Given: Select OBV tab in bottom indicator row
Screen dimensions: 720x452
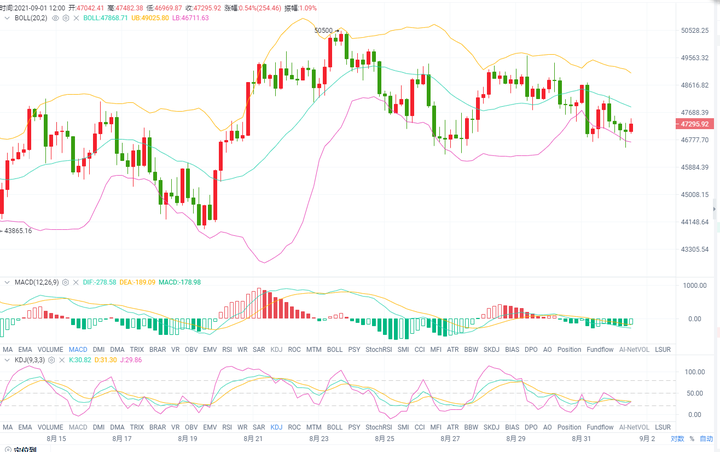Looking at the screenshot, I should click(x=191, y=427).
